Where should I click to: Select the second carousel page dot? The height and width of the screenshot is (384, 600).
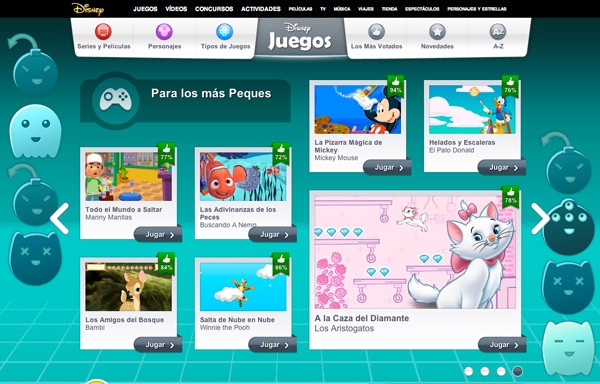[x=485, y=371]
